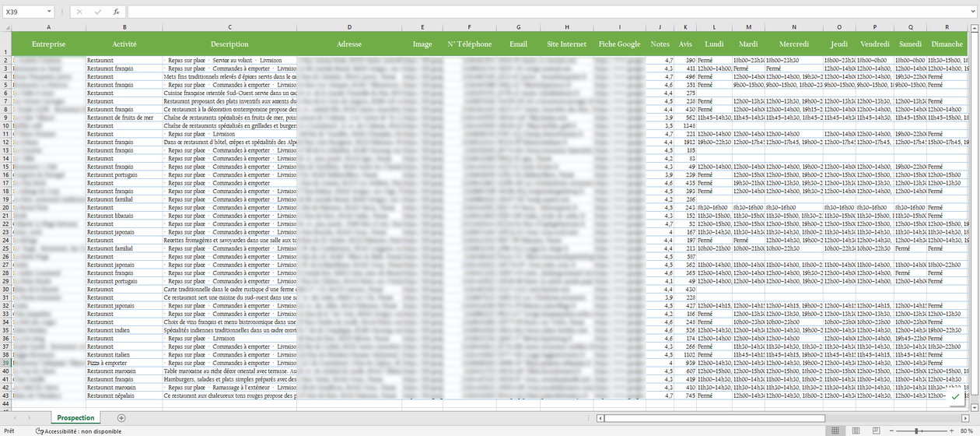Click the Activité header cell
The width and height of the screenshot is (980, 436).
124,44
